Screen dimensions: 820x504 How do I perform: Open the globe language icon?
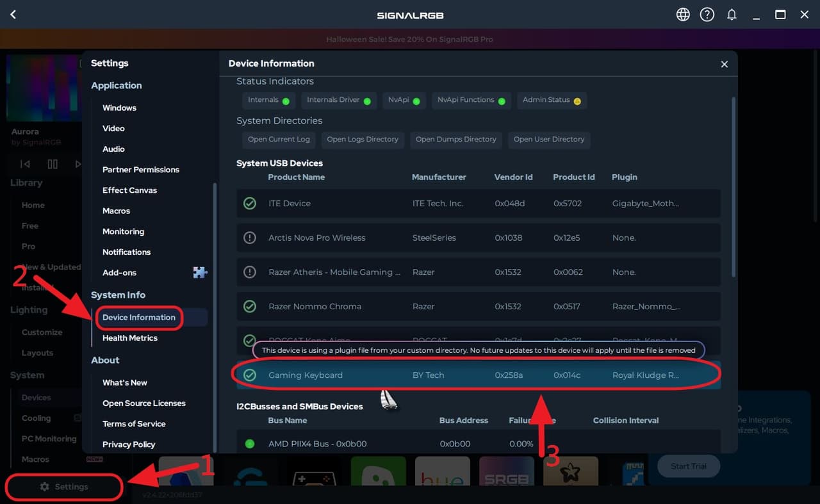click(x=684, y=15)
